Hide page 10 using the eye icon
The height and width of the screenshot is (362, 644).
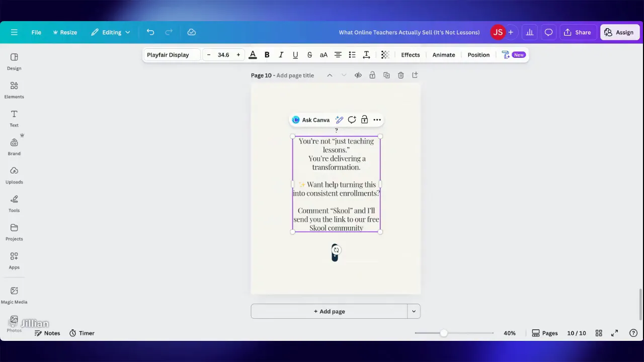click(358, 75)
